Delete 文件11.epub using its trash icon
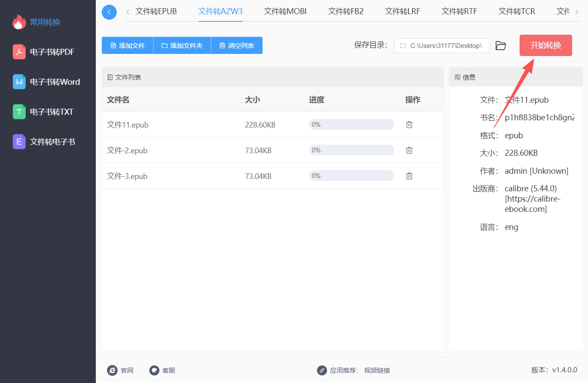 409,125
